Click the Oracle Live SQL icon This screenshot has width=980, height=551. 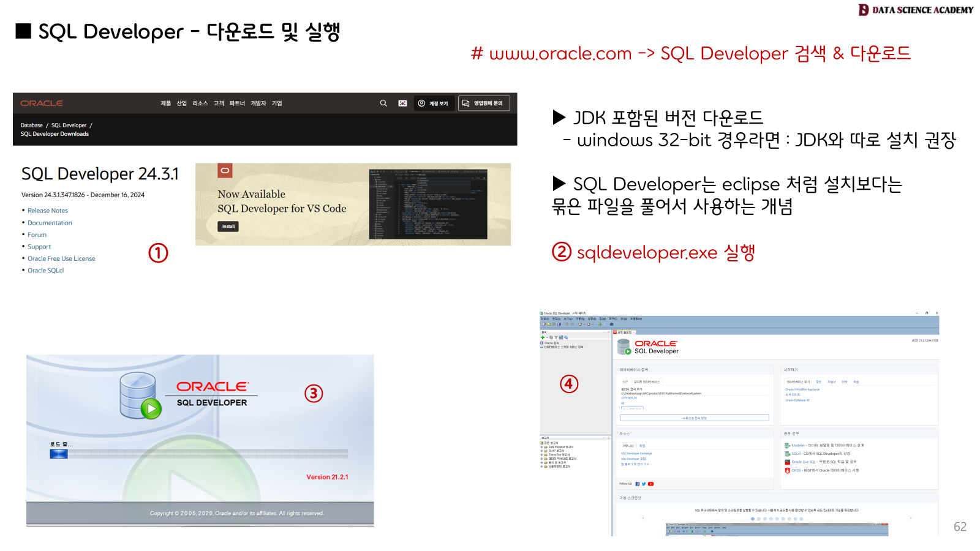pos(788,462)
